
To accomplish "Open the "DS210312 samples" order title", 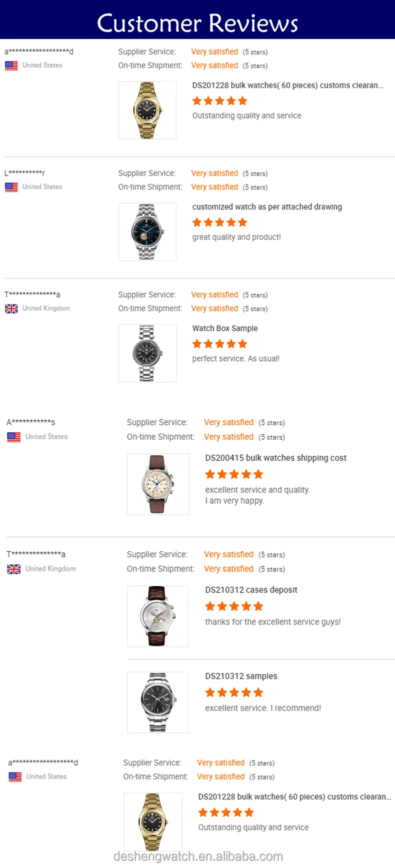I will [x=241, y=676].
